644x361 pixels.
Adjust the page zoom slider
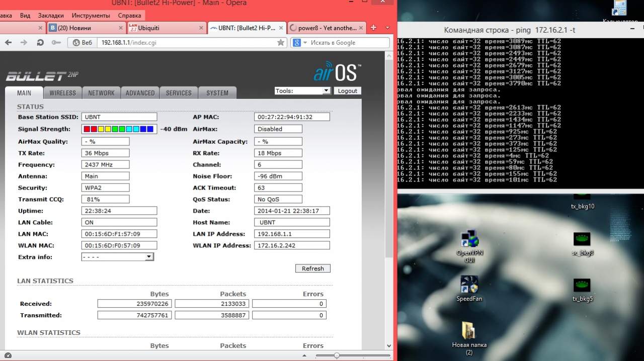point(337,355)
